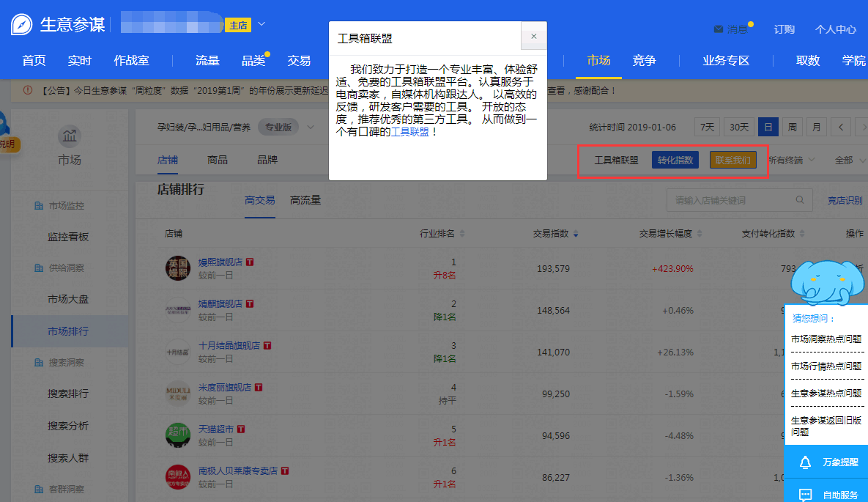The width and height of the screenshot is (868, 502).
Task: Click the 市场 building icon in sidebar
Action: tap(69, 136)
